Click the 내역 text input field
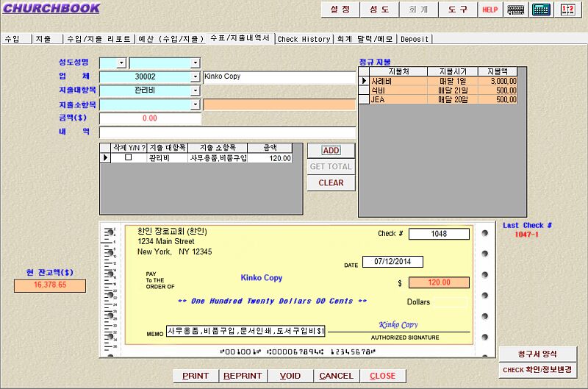The image size is (588, 389). tap(227, 132)
